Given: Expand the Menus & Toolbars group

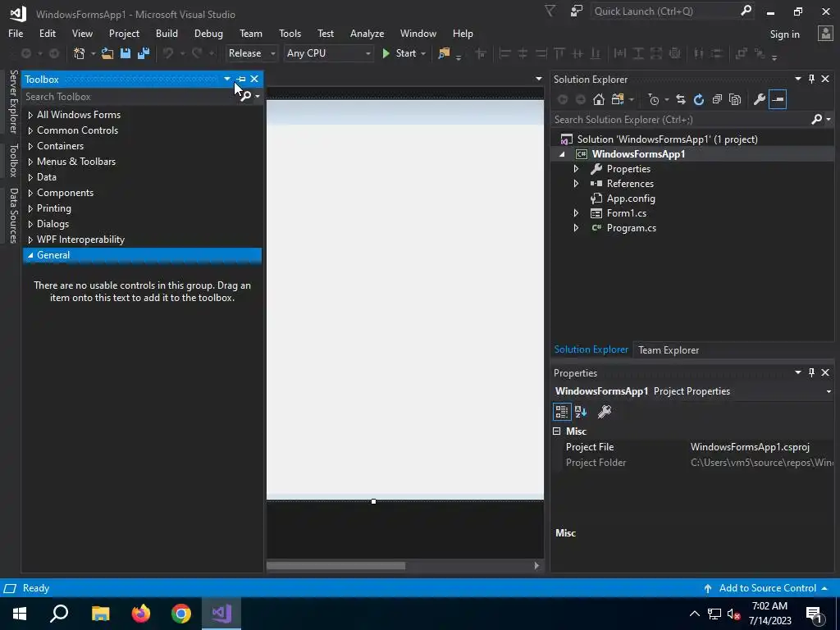Looking at the screenshot, I should coord(30,162).
